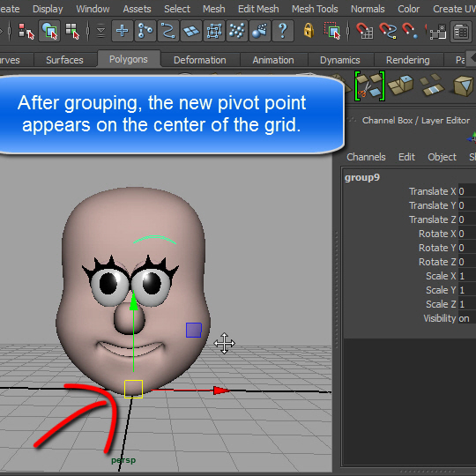The image size is (476, 476).
Task: Open the Mesh menu
Action: coord(214,9)
